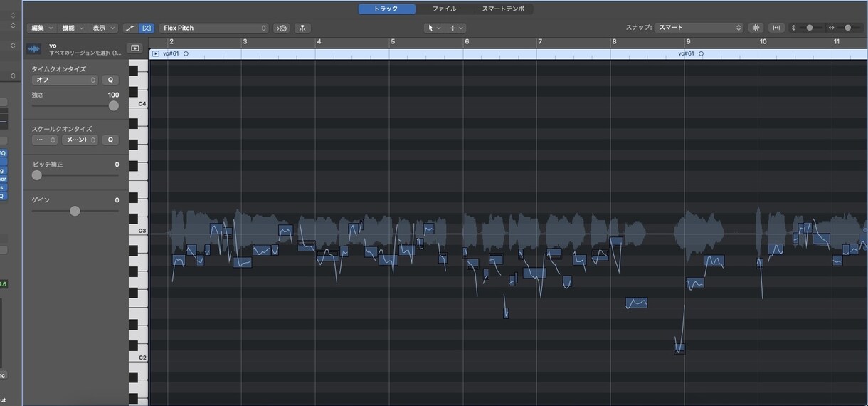Open the scale root note dropdown
The image size is (868, 406).
coord(45,140)
